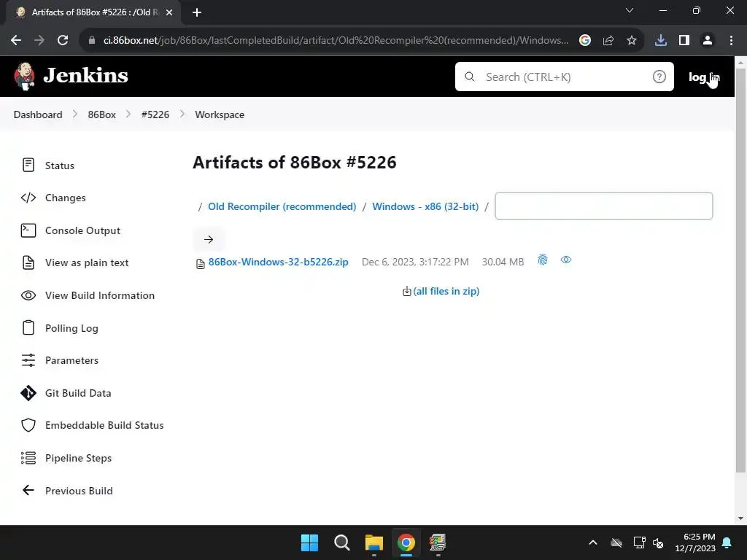
Task: Open Windows taskbar search
Action: point(342,542)
